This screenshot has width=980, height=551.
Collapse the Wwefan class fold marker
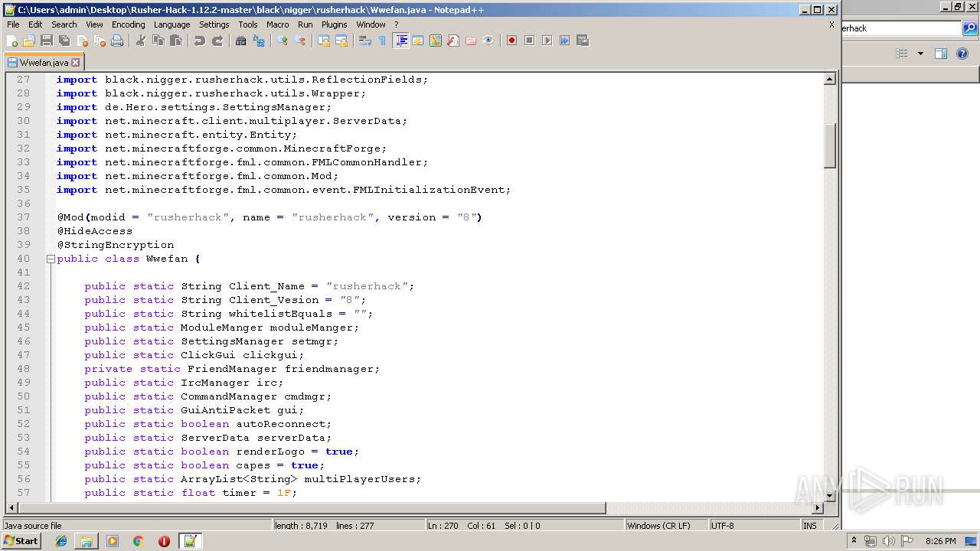(x=51, y=259)
